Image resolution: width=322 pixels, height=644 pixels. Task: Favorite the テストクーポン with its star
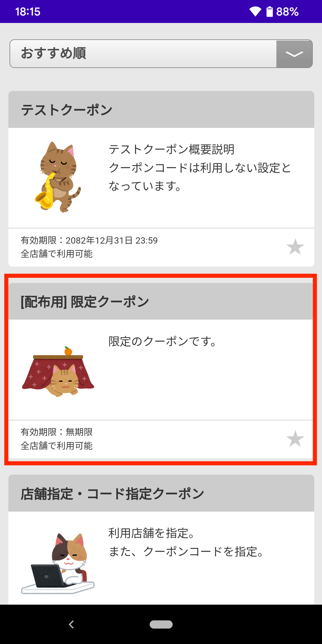[x=295, y=247]
